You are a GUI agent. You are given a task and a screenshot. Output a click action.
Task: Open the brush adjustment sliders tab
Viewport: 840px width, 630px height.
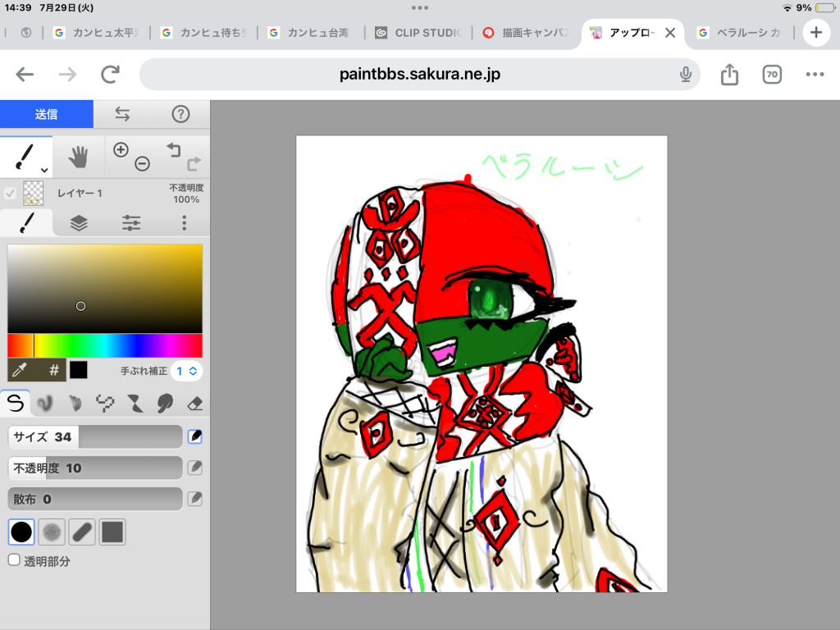coord(131,223)
